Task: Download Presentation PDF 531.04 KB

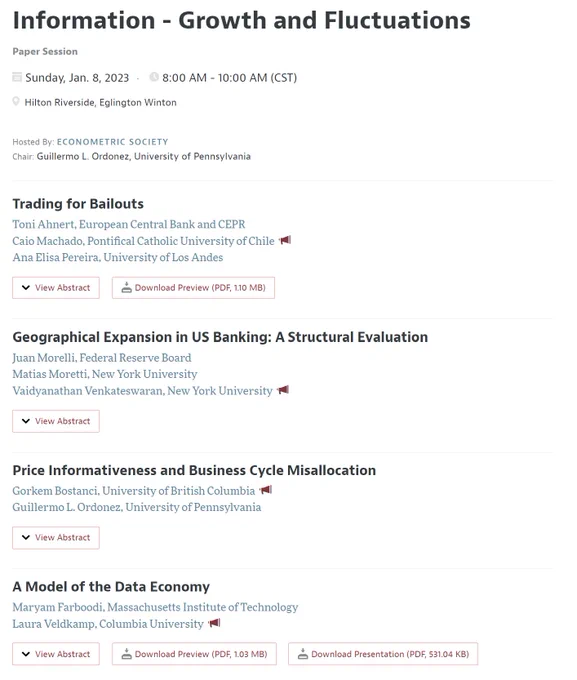Action: pyautogui.click(x=383, y=654)
